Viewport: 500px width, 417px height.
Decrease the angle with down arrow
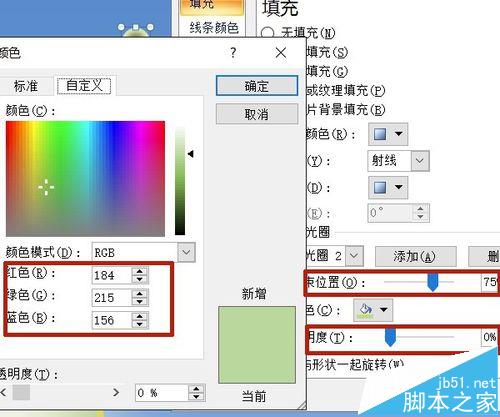coord(420,217)
